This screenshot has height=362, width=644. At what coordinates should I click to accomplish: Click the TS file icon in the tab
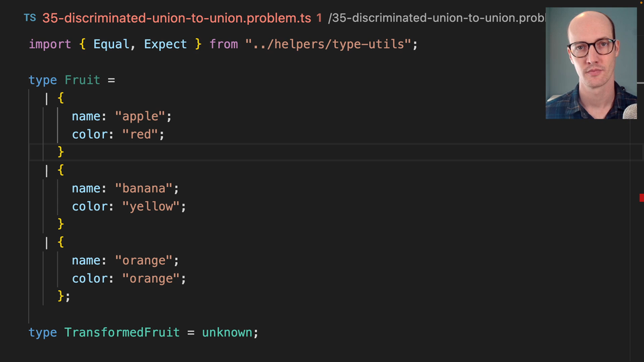pyautogui.click(x=30, y=18)
